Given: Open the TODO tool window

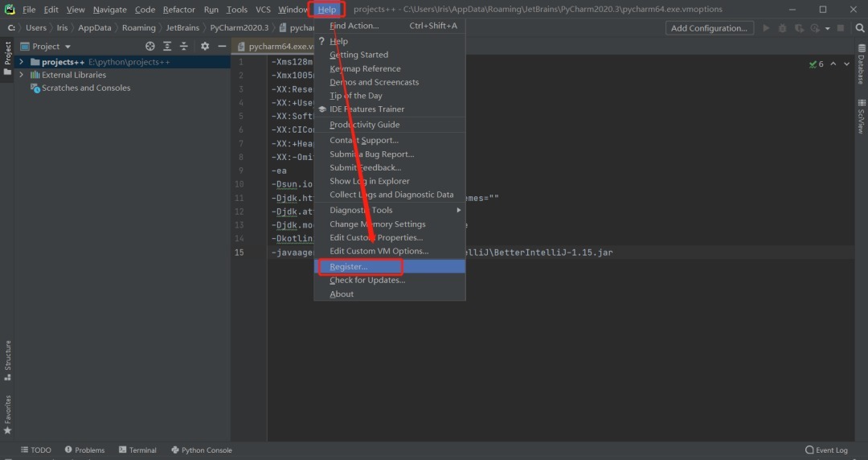Looking at the screenshot, I should pos(36,450).
